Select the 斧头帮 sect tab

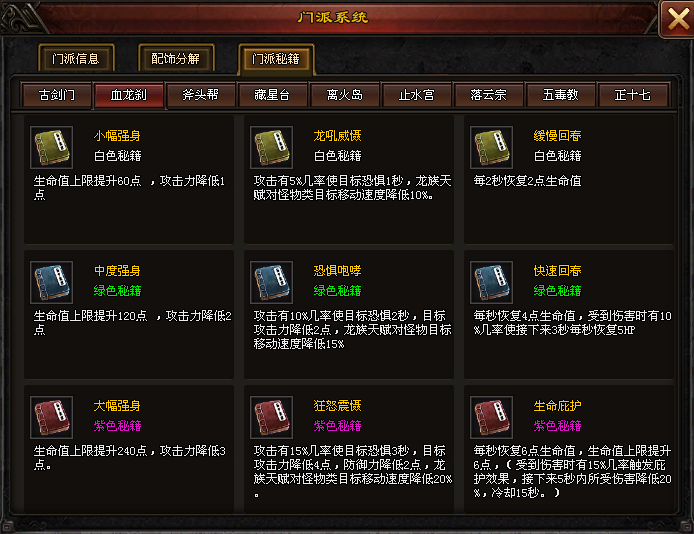(x=200, y=95)
